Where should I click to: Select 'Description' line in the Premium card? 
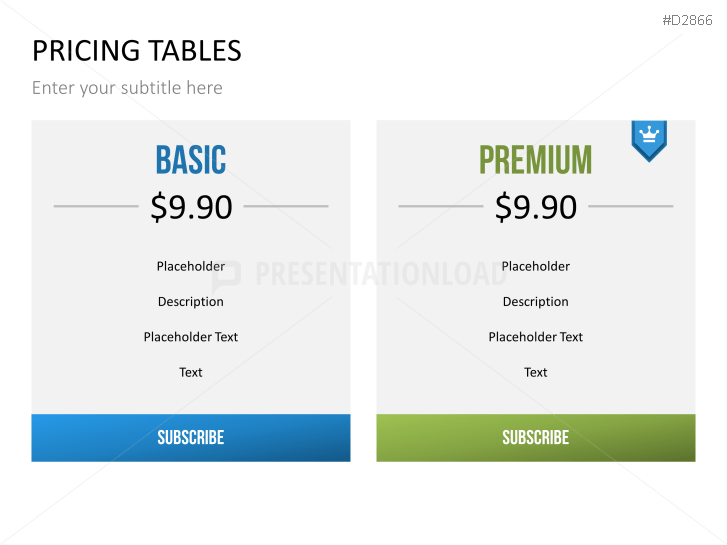(x=536, y=301)
